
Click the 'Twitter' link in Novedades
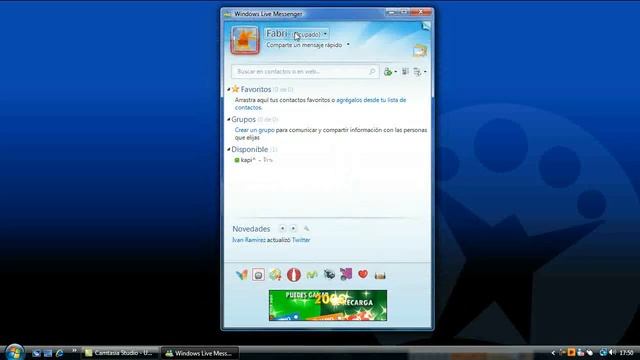(301, 240)
